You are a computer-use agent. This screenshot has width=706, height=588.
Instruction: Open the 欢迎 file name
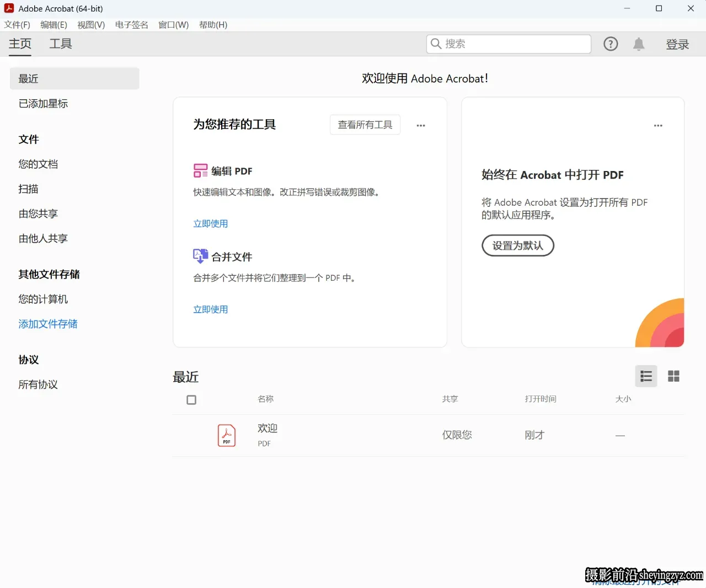[x=268, y=428]
